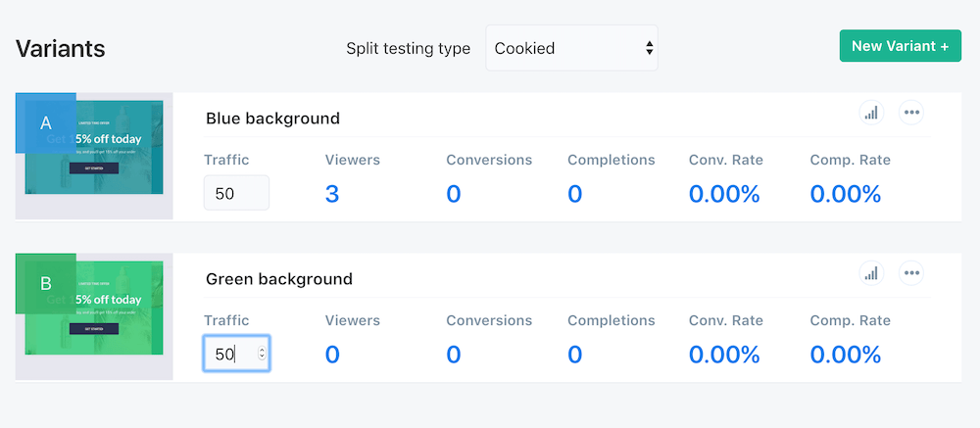Viewport: 980px width, 428px height.
Task: Click Conv. Rate value of Blue background
Action: tap(724, 194)
